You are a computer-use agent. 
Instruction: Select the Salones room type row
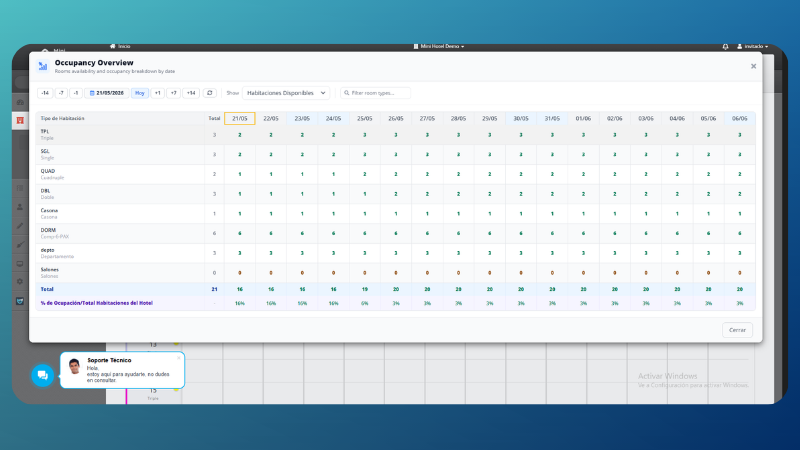395,273
